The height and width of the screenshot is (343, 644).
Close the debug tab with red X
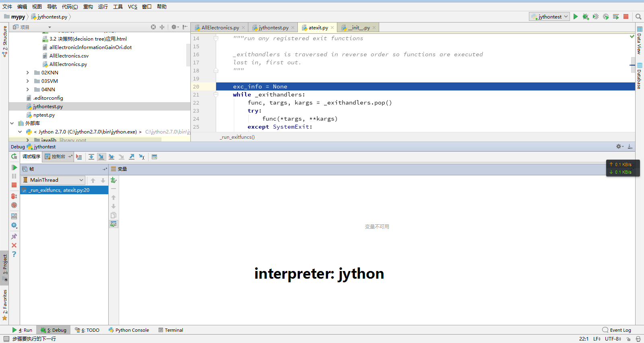[14, 245]
